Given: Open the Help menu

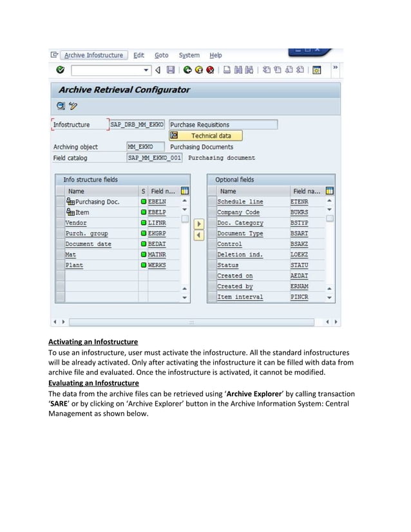Looking at the screenshot, I should [x=216, y=55].
